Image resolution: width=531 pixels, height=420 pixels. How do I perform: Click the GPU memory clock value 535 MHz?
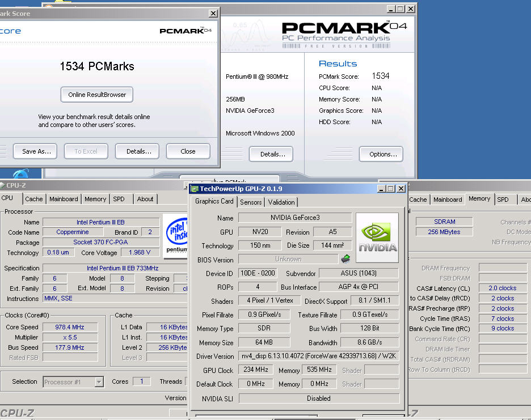tap(319, 369)
